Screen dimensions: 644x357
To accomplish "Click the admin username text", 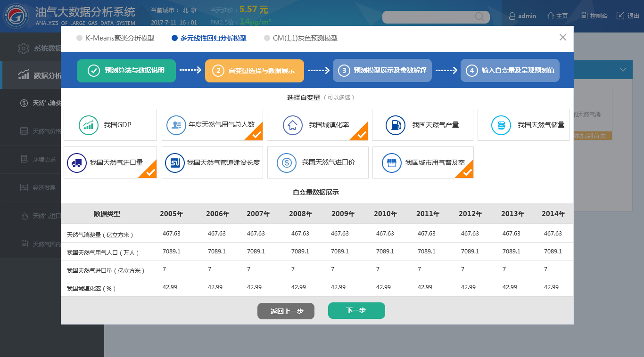I will click(527, 16).
